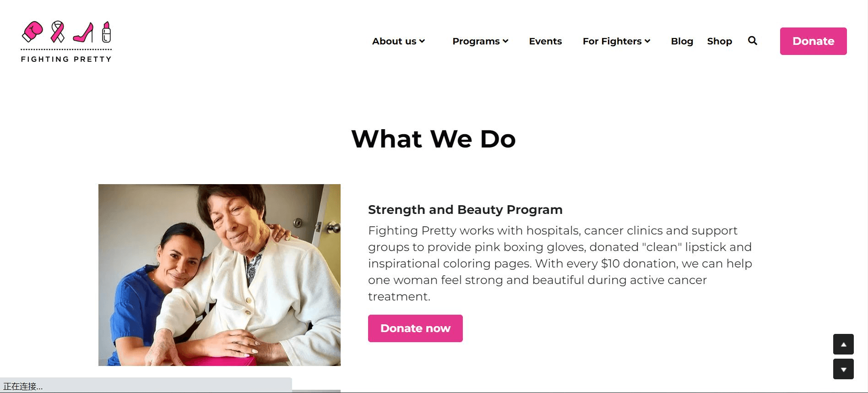
Task: Open the For Fighters menu
Action: point(612,41)
